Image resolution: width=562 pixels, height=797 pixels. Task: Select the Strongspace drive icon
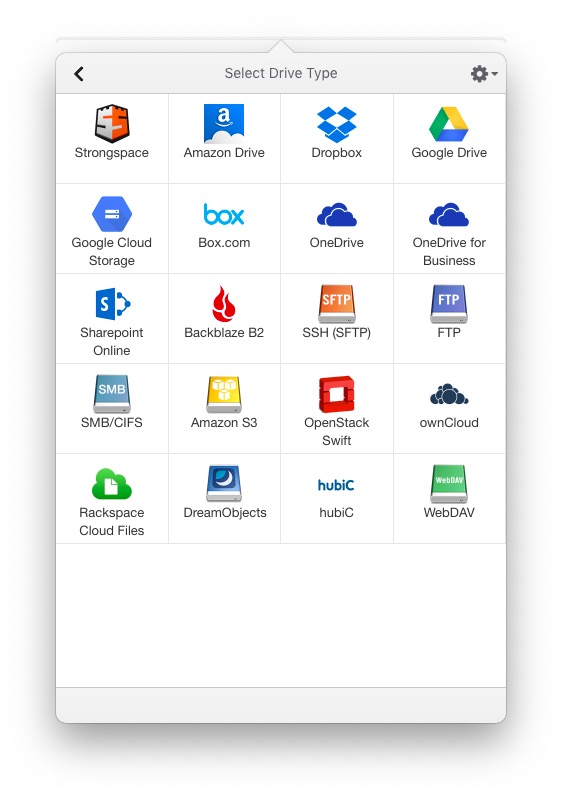[x=112, y=124]
